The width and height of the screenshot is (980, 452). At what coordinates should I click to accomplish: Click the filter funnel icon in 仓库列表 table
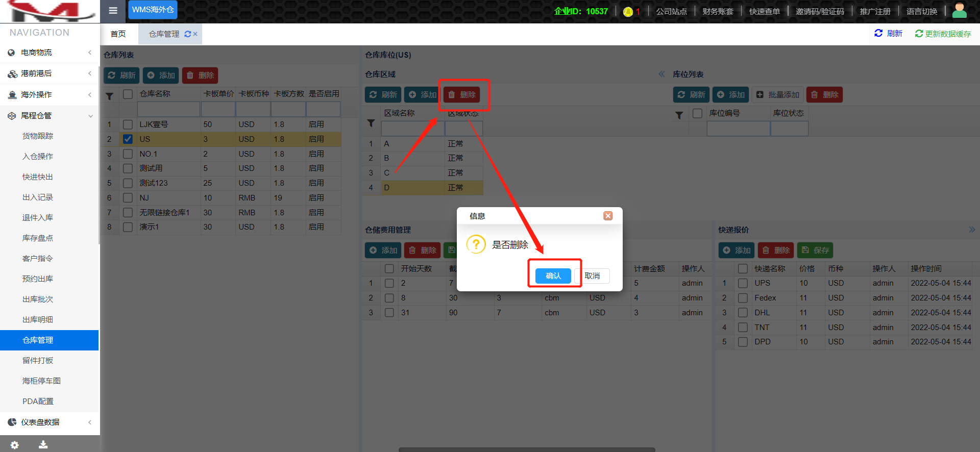(109, 96)
